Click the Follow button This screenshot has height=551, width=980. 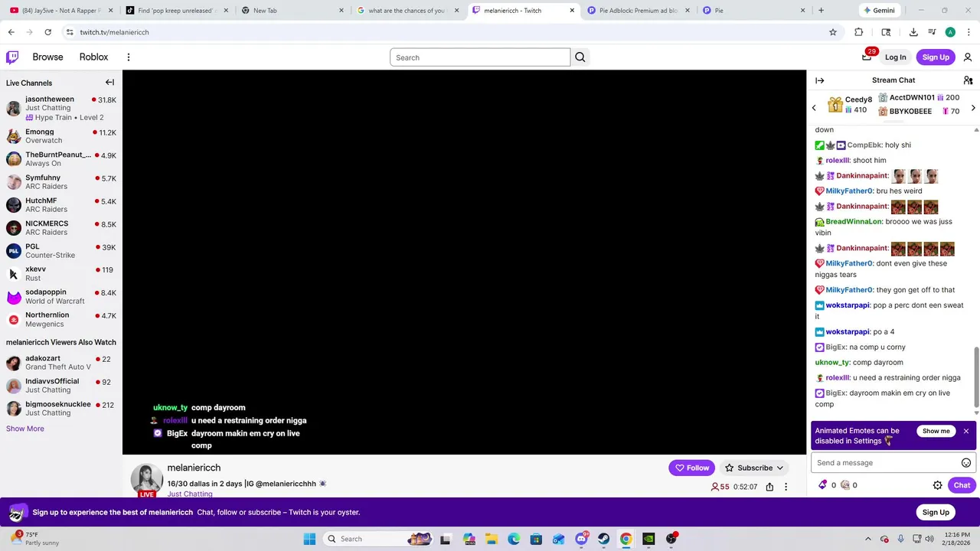pos(692,468)
